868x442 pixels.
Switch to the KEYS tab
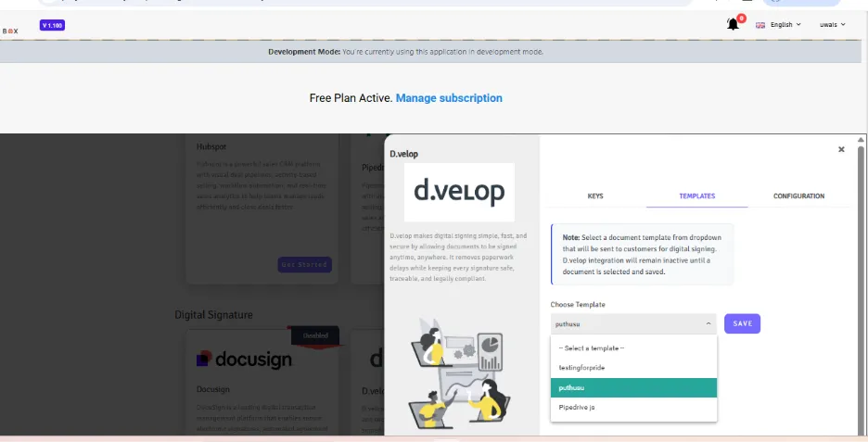[x=595, y=196]
